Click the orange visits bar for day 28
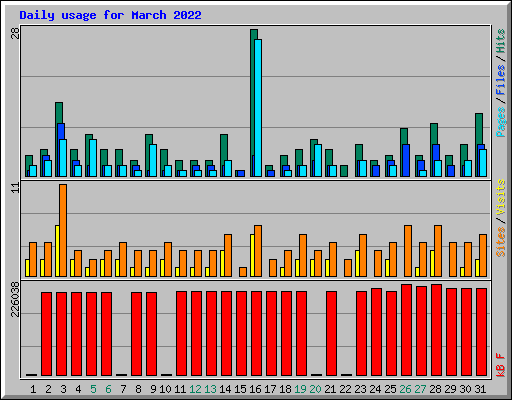Viewport: 512px width, 400px height. click(438, 251)
